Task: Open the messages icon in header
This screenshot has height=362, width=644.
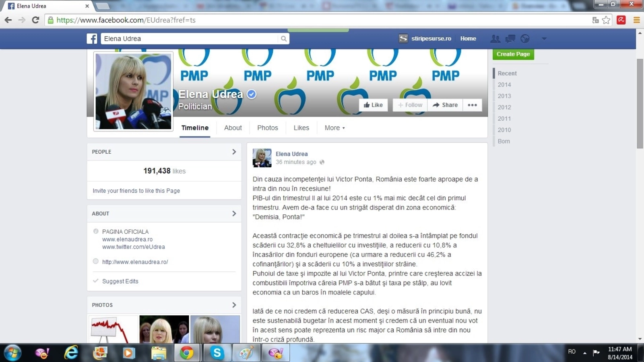Action: (x=510, y=39)
